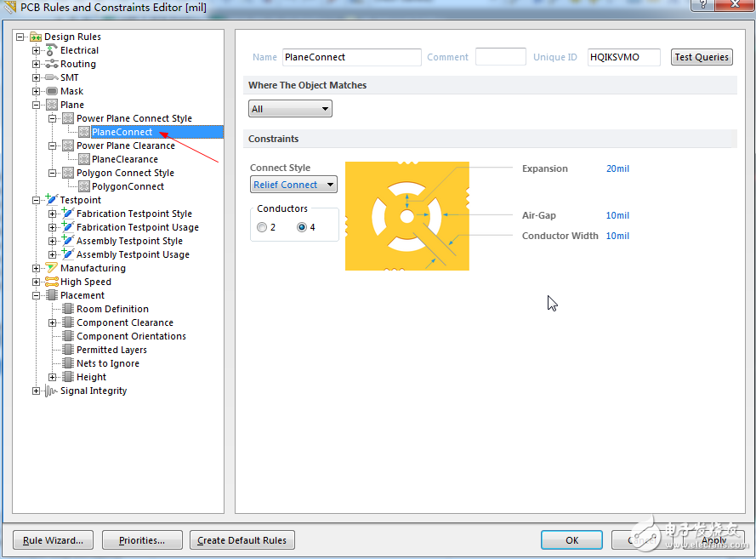Screen dimensions: 756x559
Task: Click the Power Plane Clearance icon
Action: [x=68, y=145]
